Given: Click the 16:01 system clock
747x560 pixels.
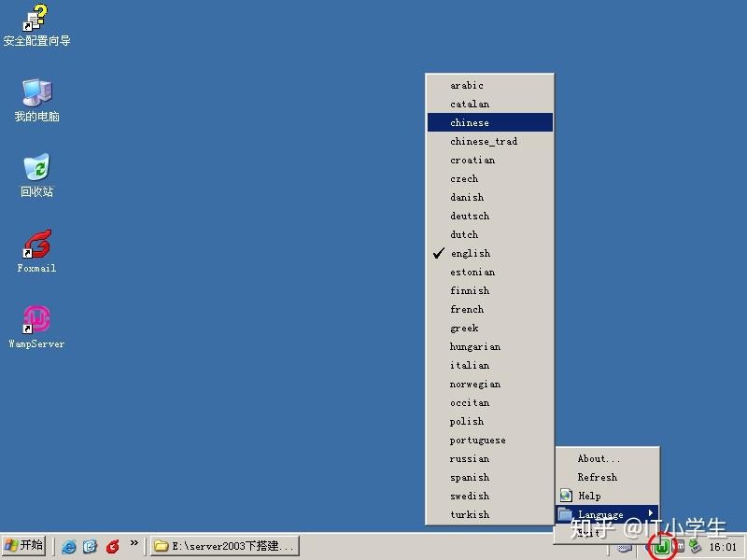Looking at the screenshot, I should pyautogui.click(x=723, y=547).
